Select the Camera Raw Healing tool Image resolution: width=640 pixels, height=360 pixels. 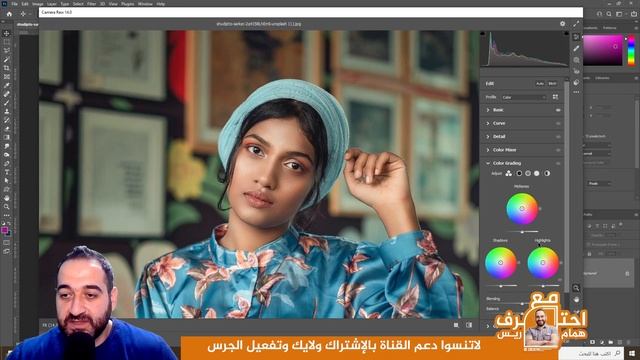576,49
